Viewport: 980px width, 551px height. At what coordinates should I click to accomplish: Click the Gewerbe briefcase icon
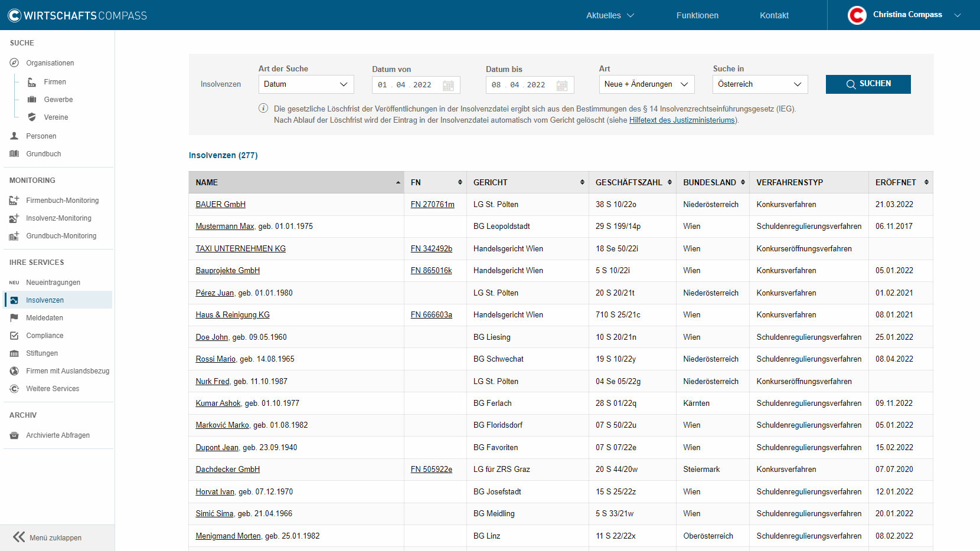tap(32, 100)
